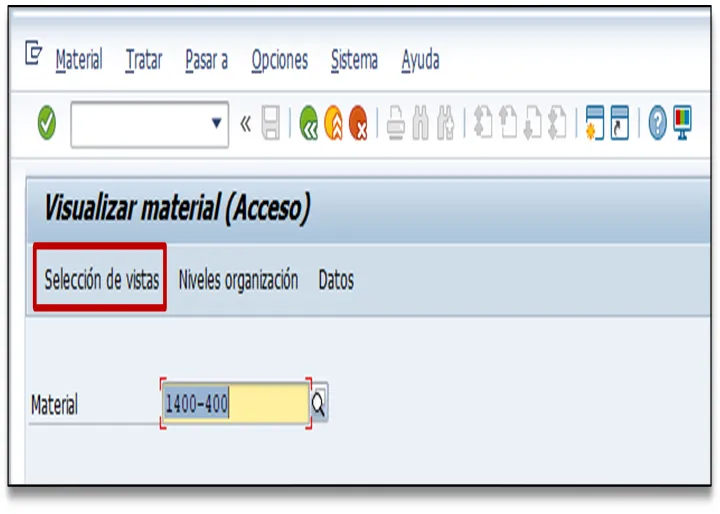
Task: Collapse the command field with the double chevron
Action: click(246, 124)
